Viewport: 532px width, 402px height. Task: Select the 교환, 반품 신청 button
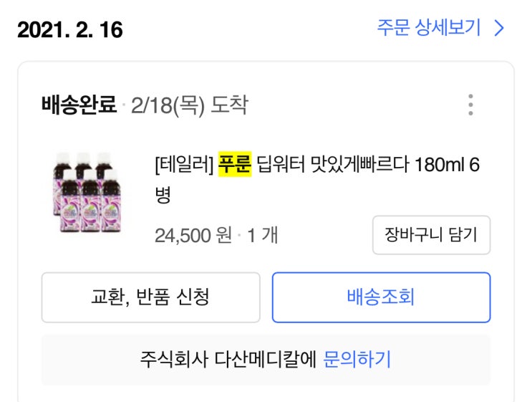pos(150,297)
